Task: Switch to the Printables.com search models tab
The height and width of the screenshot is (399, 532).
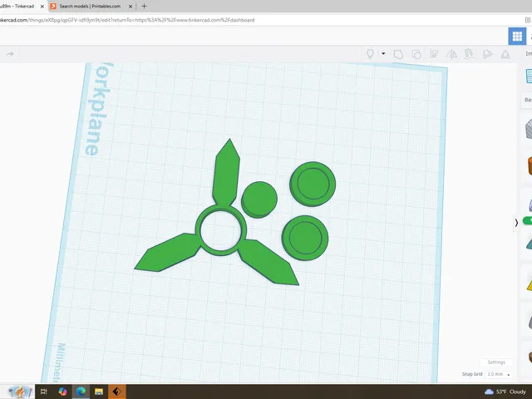Action: 91,6
